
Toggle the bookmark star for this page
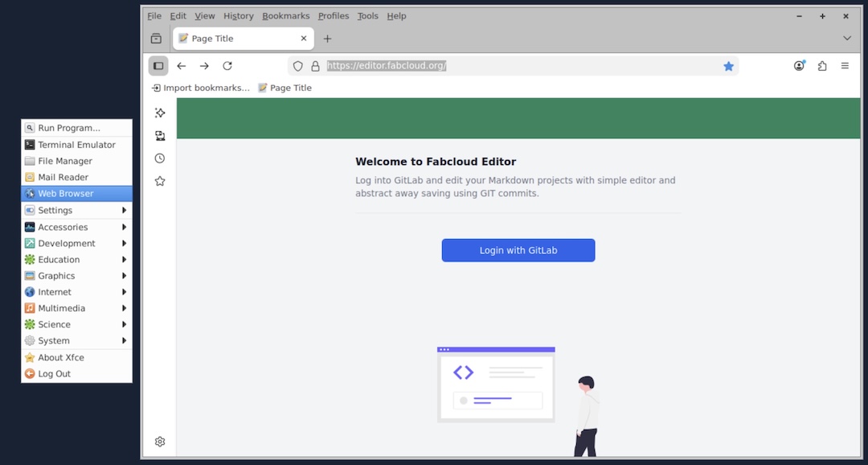click(x=728, y=66)
